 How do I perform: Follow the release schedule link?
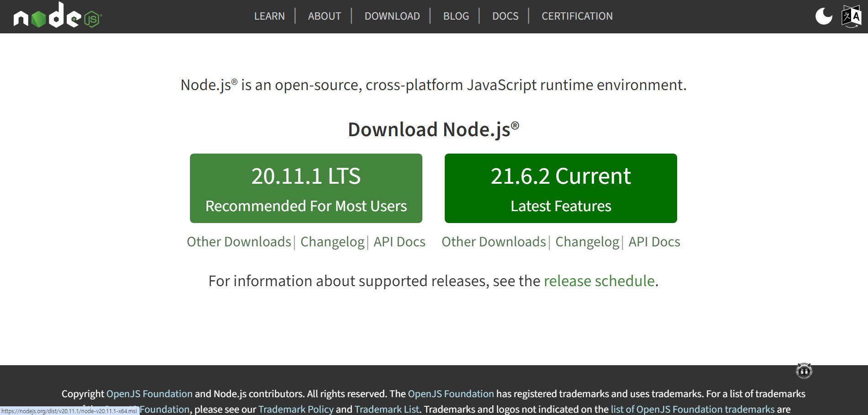coord(599,281)
